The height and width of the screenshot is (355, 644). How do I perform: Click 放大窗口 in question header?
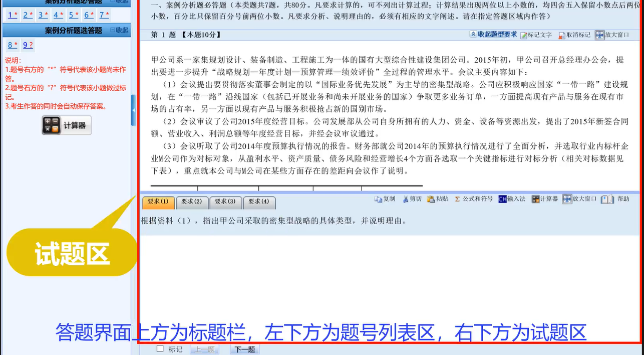click(x=612, y=35)
